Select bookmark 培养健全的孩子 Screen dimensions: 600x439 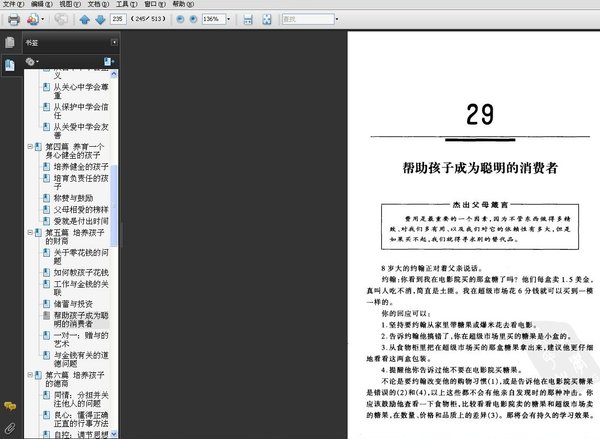click(81, 166)
